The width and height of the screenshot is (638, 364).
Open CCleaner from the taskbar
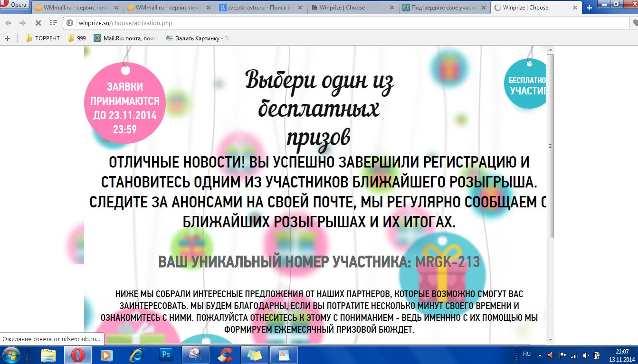(x=225, y=355)
